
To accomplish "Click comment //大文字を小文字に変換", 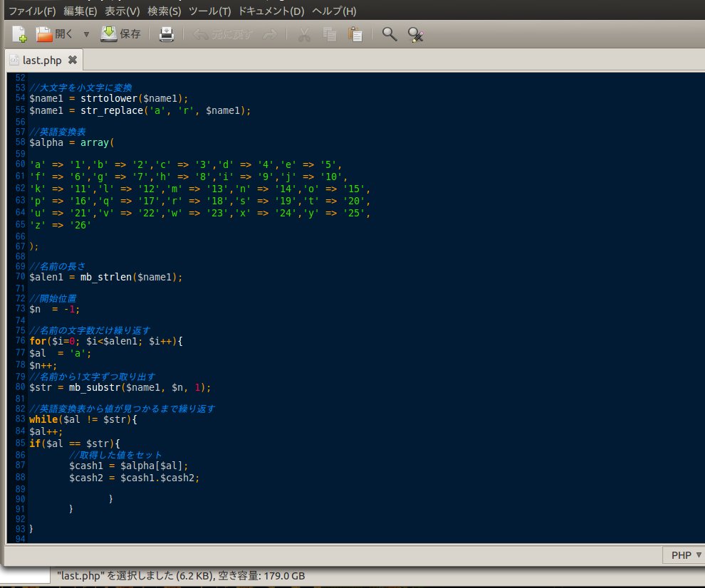I will coord(80,88).
